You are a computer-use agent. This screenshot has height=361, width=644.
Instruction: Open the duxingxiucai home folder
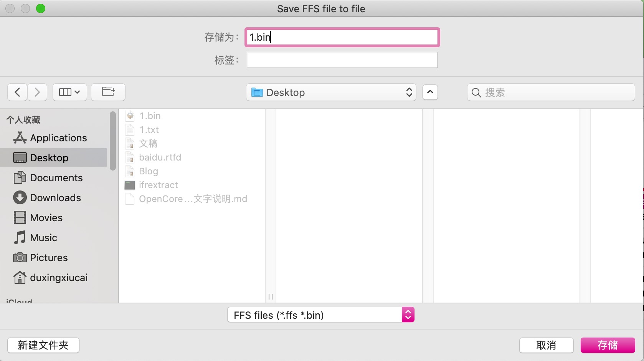tap(54, 278)
